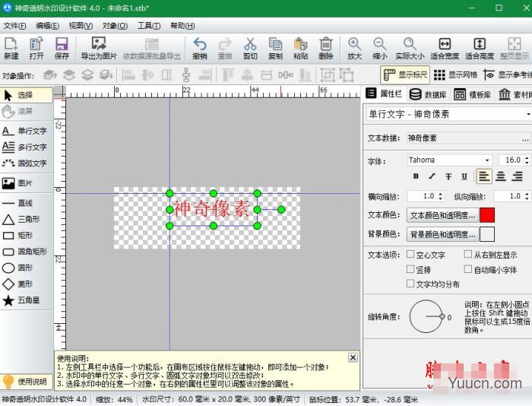Click the 新建 (New) toolbar icon
Viewport: 532px width, 406px height.
(x=11, y=49)
